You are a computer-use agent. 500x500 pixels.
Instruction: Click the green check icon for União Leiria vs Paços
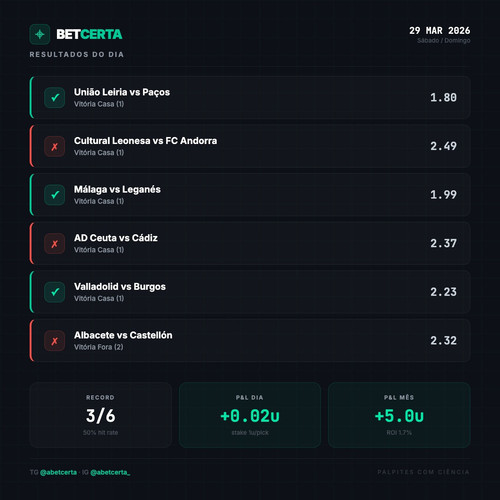tap(55, 98)
